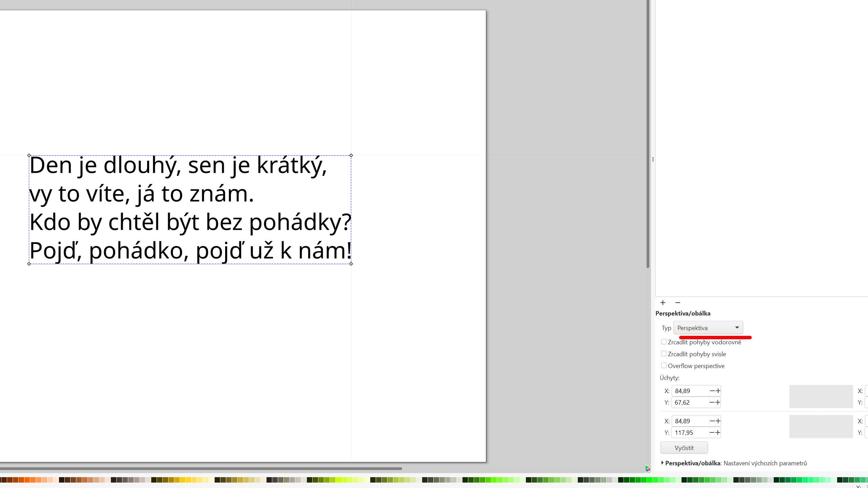Decrease the lower X value 84,89 with minus
The height and width of the screenshot is (488, 868).
[711, 421]
